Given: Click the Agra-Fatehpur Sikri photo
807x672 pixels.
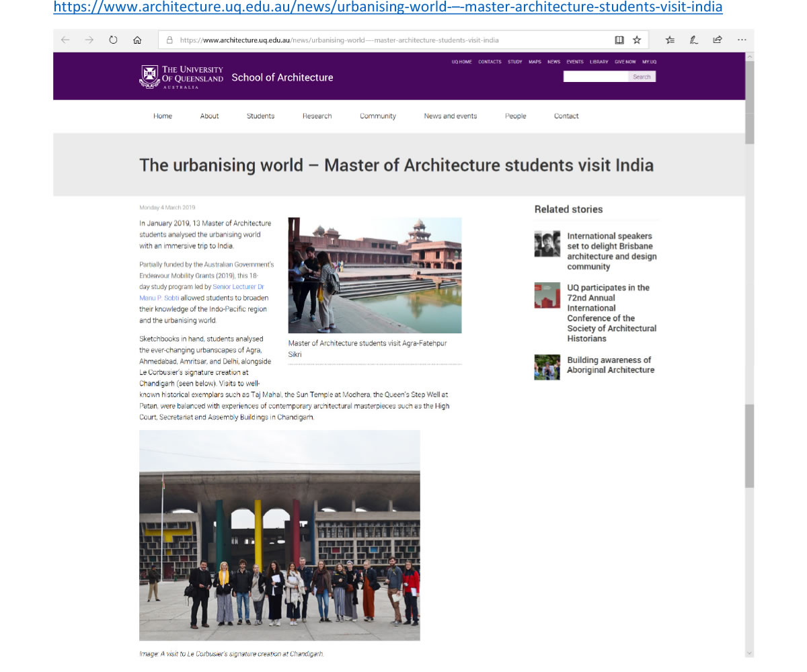Looking at the screenshot, I should [x=375, y=276].
